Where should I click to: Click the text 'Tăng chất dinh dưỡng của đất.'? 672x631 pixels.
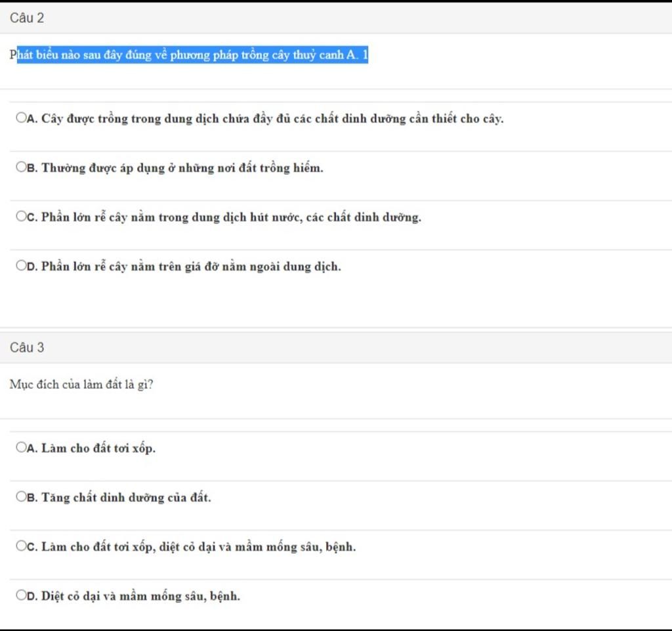click(x=126, y=498)
